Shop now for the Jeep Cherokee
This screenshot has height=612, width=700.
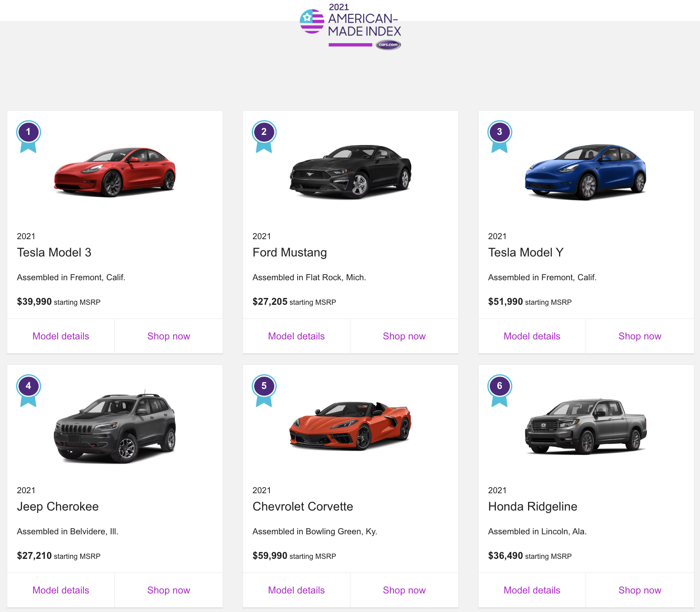click(168, 590)
